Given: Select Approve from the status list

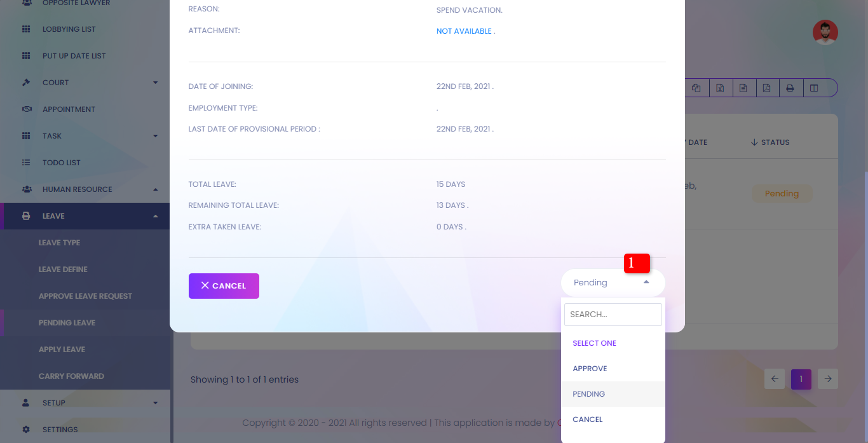Looking at the screenshot, I should 590,369.
